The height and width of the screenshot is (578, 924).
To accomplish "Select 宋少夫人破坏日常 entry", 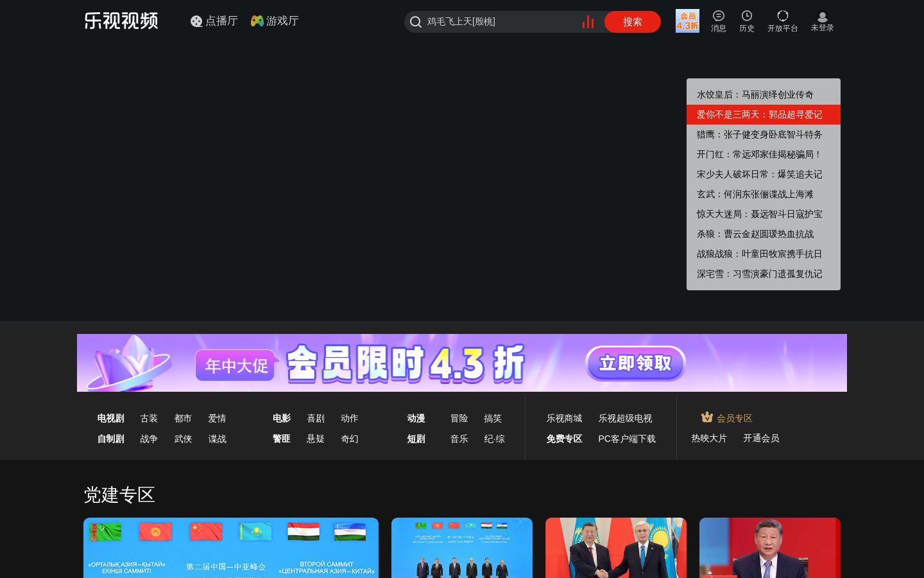I will click(x=764, y=174).
